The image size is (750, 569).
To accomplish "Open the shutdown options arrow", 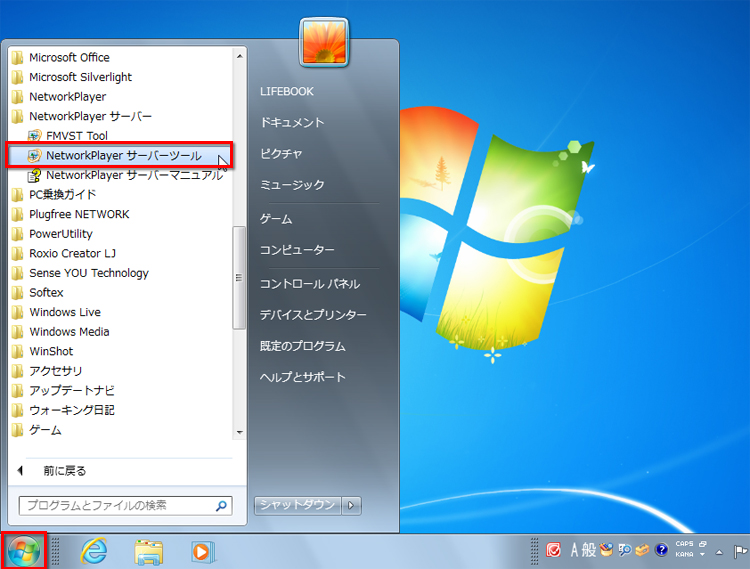I will (351, 505).
